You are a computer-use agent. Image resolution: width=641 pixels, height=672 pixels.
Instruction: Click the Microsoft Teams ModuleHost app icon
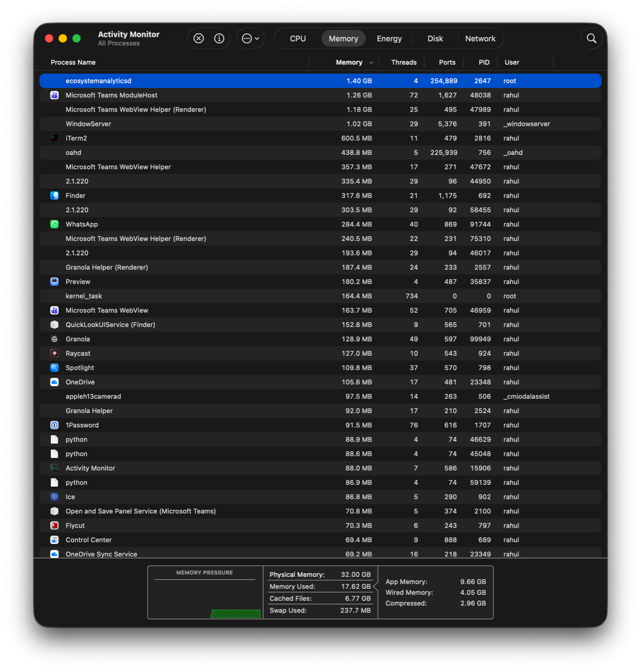click(54, 95)
